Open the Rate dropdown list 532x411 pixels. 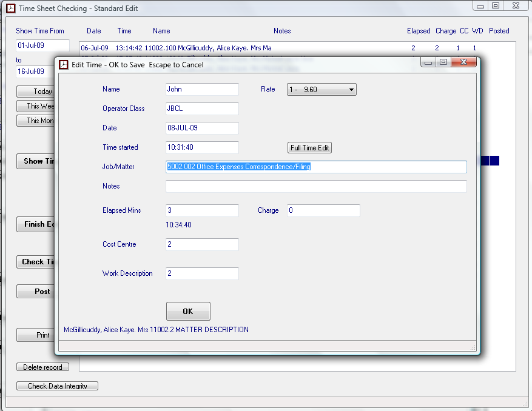point(322,90)
